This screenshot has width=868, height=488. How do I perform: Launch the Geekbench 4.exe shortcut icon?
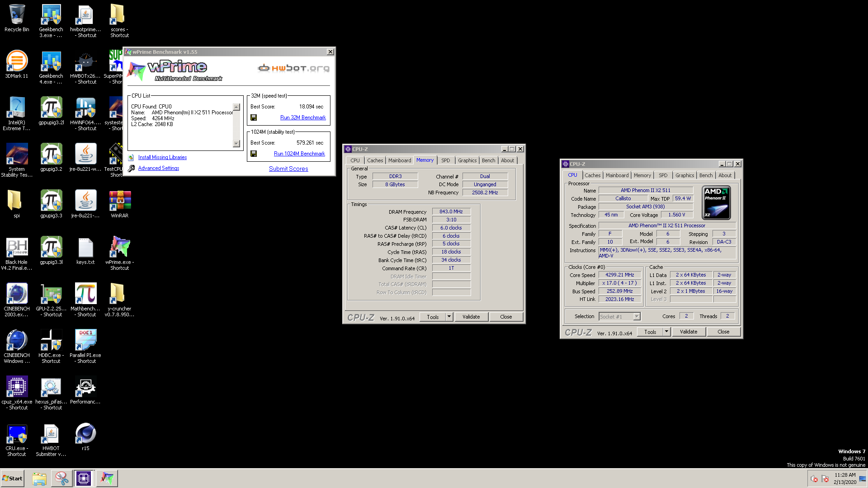click(51, 67)
